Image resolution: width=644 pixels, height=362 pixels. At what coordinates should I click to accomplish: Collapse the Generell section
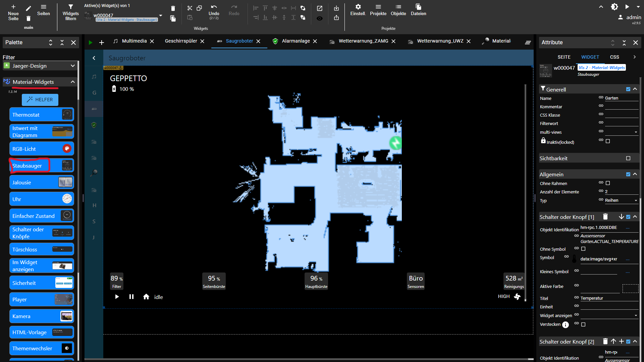tap(635, 89)
